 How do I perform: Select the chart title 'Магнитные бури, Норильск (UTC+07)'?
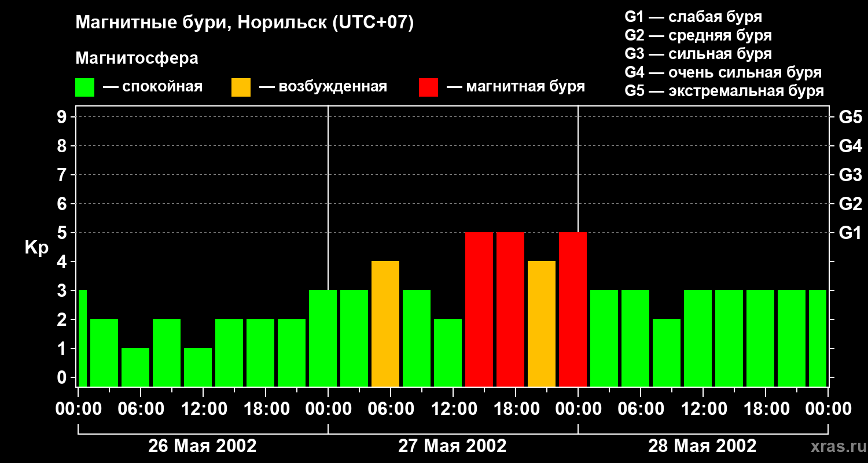point(245,23)
